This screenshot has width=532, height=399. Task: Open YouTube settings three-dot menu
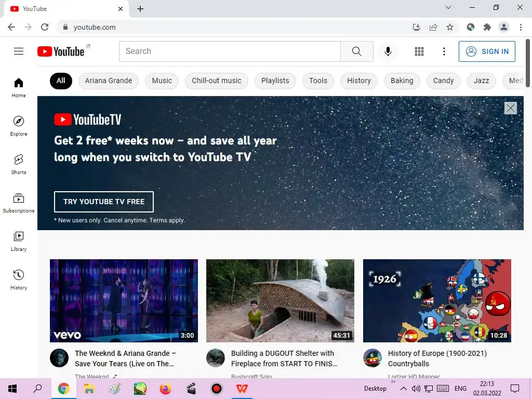point(444,51)
